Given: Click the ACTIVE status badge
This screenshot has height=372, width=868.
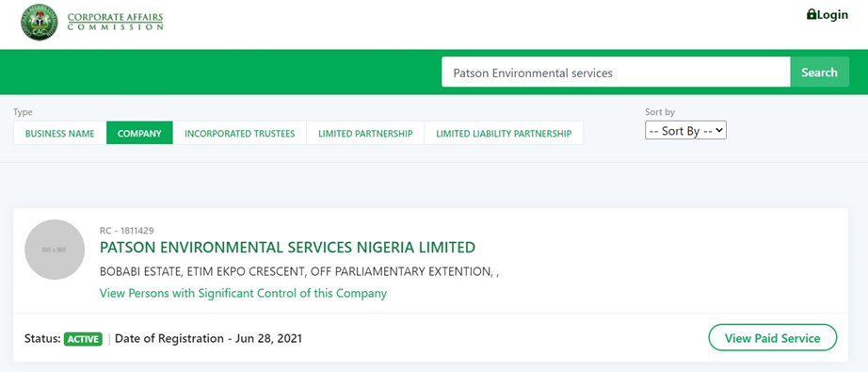Looking at the screenshot, I should pyautogui.click(x=83, y=339).
